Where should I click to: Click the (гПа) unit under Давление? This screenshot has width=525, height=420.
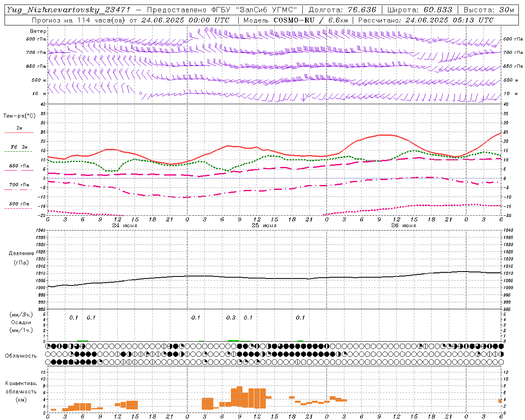[x=21, y=262]
